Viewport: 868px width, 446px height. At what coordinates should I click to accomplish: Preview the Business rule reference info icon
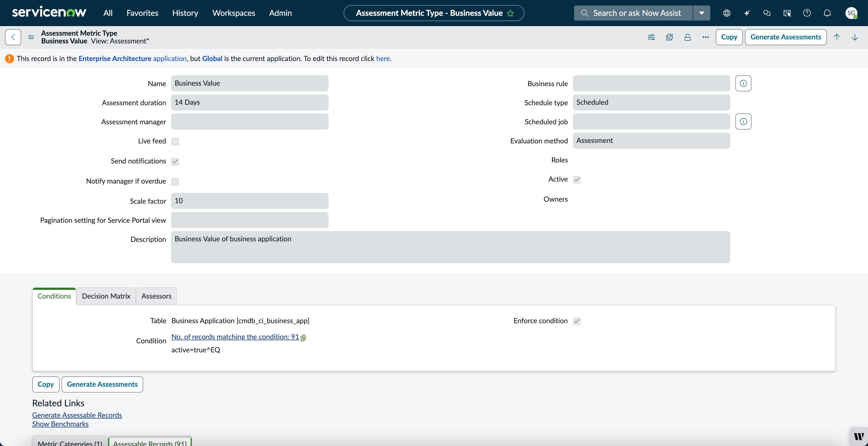pos(743,83)
